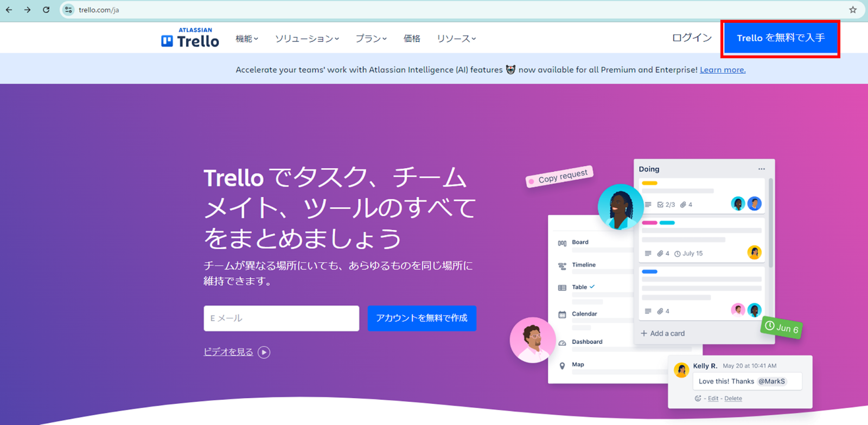Viewport: 868px width, 425px height.
Task: Click the Atlassian Trello logo
Action: point(190,38)
